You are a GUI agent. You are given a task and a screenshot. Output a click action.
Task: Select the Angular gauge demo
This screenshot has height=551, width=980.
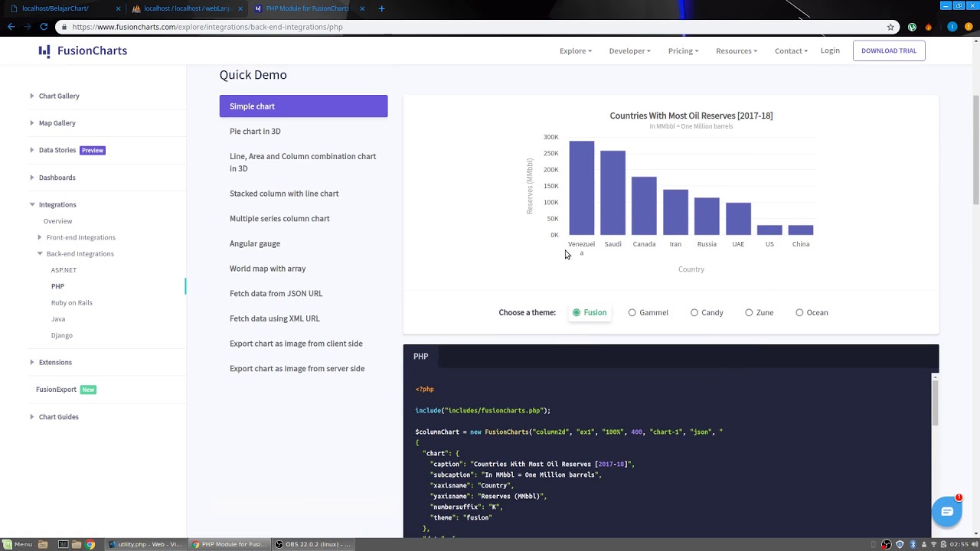[x=255, y=243]
